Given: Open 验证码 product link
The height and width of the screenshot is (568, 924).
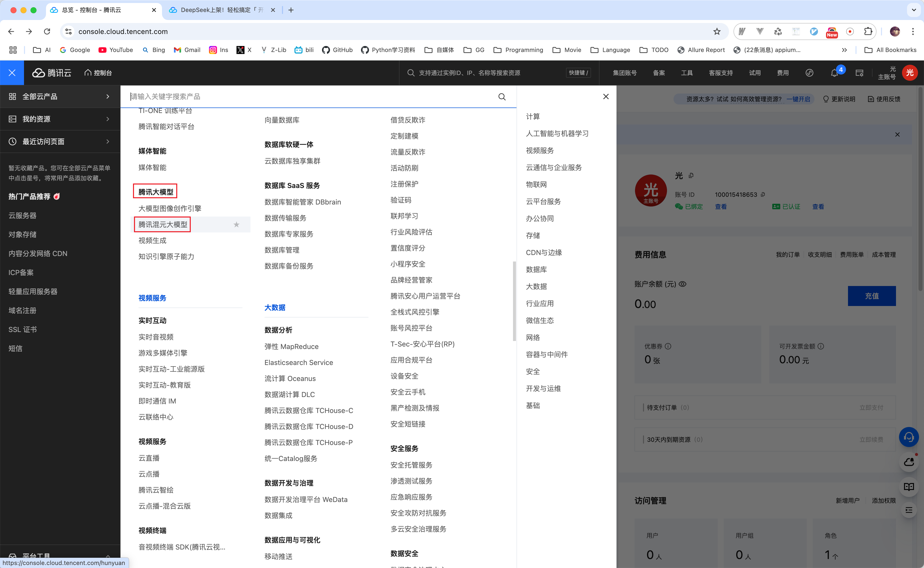Looking at the screenshot, I should click(401, 200).
